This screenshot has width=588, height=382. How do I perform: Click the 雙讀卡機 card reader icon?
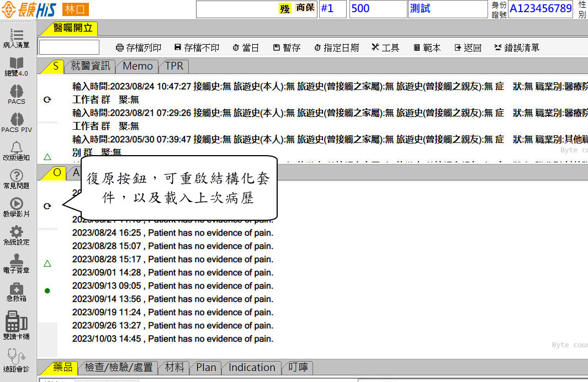[x=17, y=322]
